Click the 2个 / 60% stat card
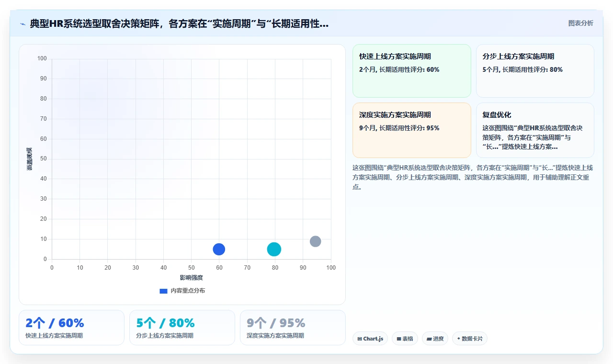 tap(71, 328)
